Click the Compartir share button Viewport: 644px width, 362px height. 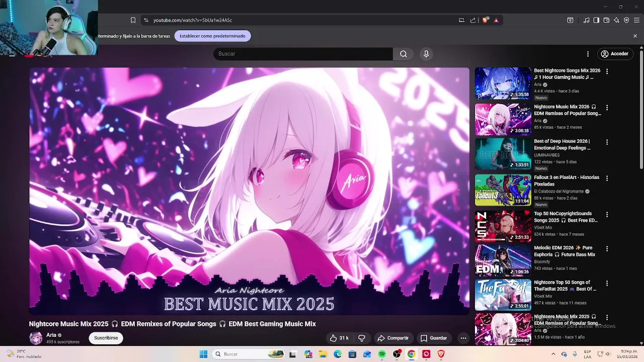(393, 338)
